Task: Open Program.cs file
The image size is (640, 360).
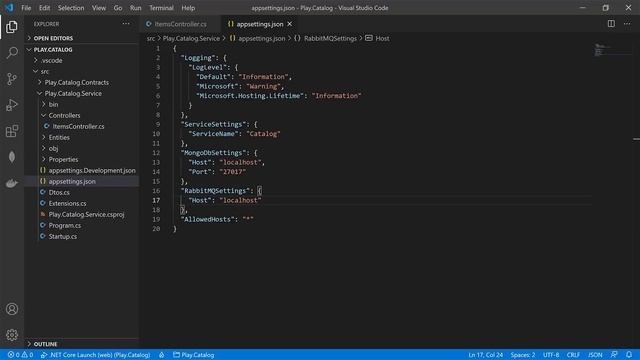Action: tap(82, 226)
